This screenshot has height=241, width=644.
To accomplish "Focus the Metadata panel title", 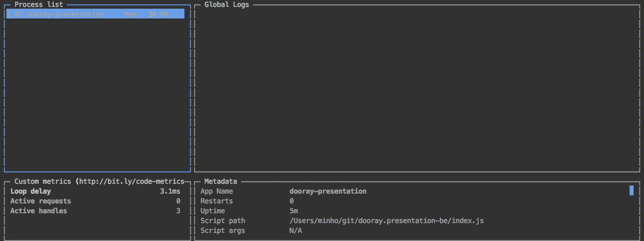I will [221, 181].
